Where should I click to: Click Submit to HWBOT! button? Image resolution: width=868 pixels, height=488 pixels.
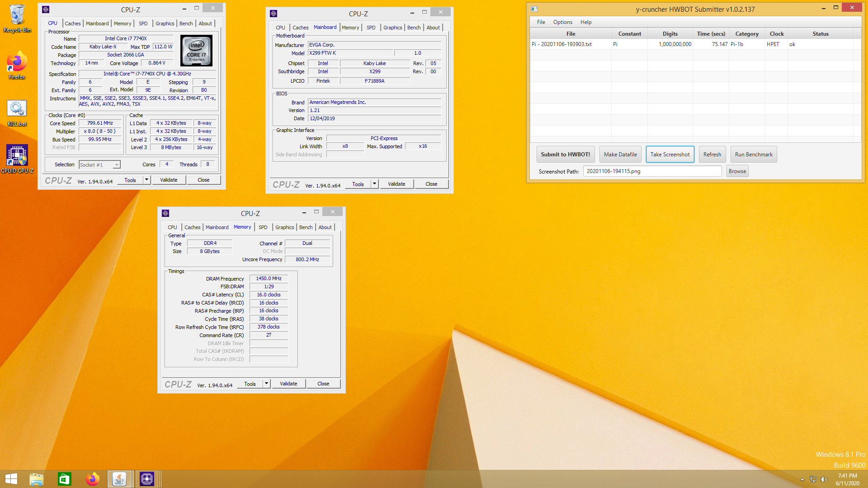coord(565,155)
